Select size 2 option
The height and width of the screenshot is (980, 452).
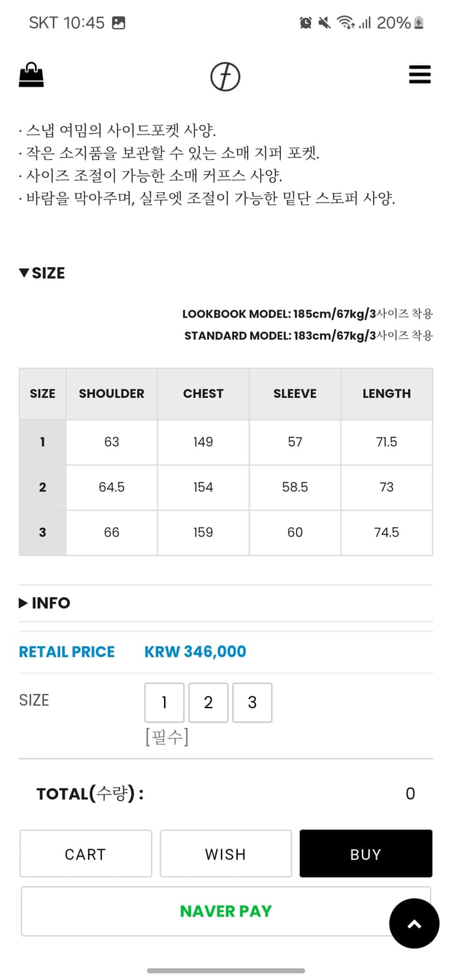208,702
